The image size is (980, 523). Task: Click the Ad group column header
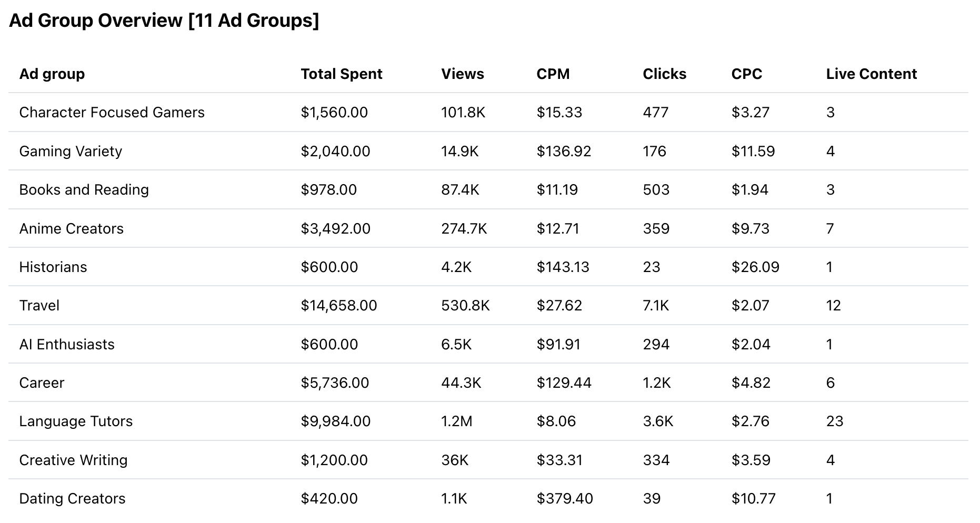point(52,74)
